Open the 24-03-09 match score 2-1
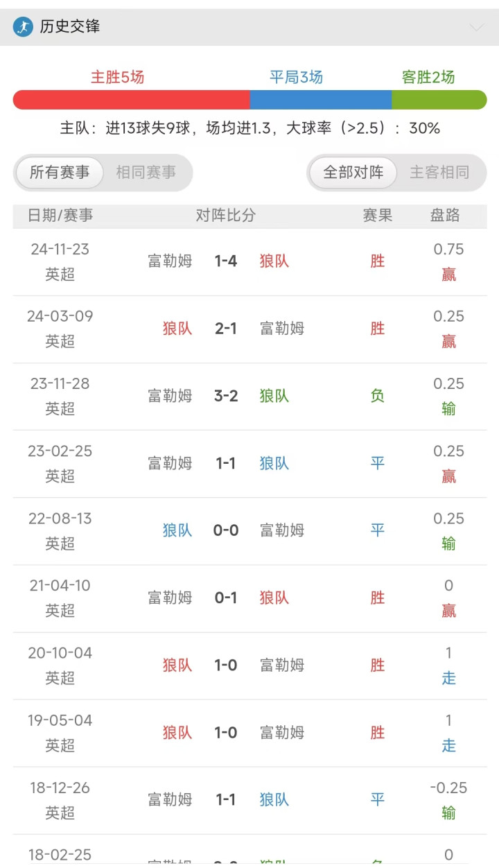The height and width of the screenshot is (868, 499). (x=226, y=329)
